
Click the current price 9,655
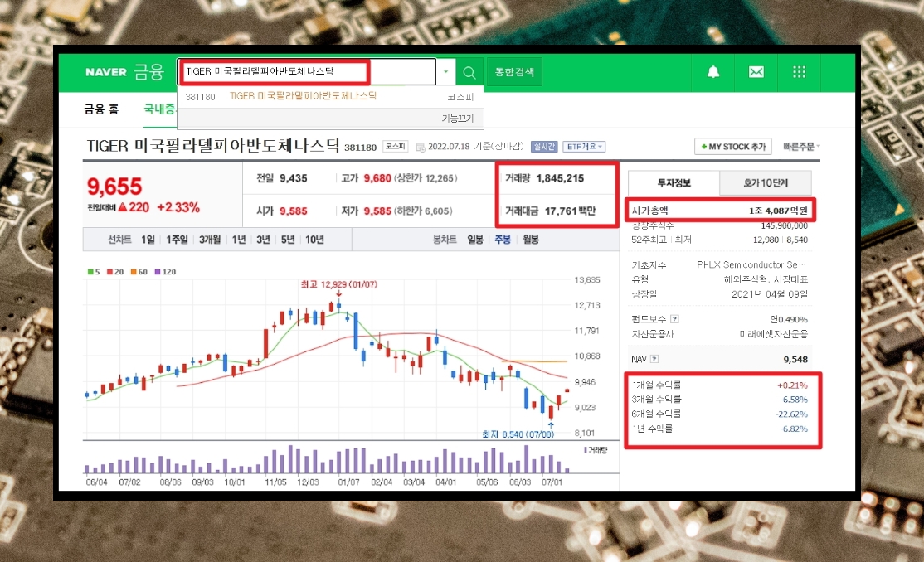pos(115,187)
